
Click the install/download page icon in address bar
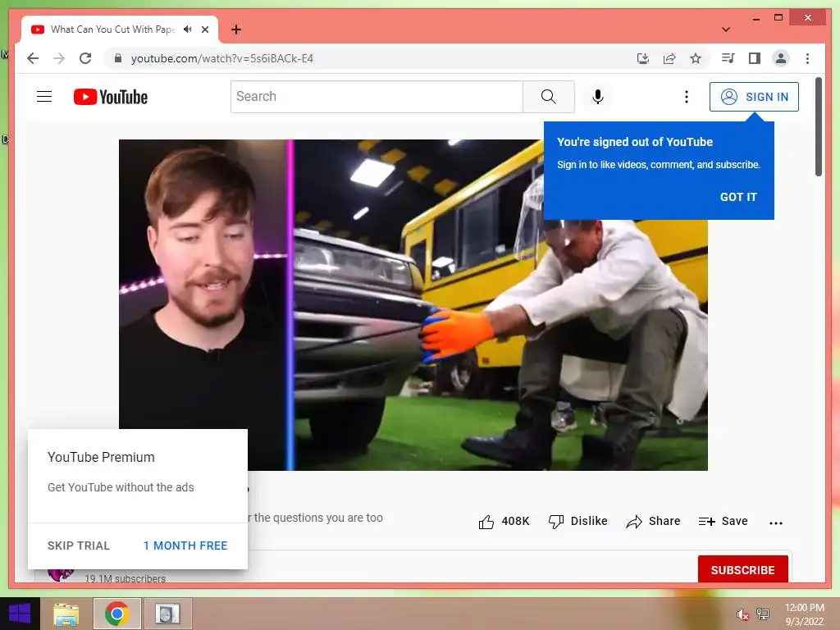click(x=643, y=58)
